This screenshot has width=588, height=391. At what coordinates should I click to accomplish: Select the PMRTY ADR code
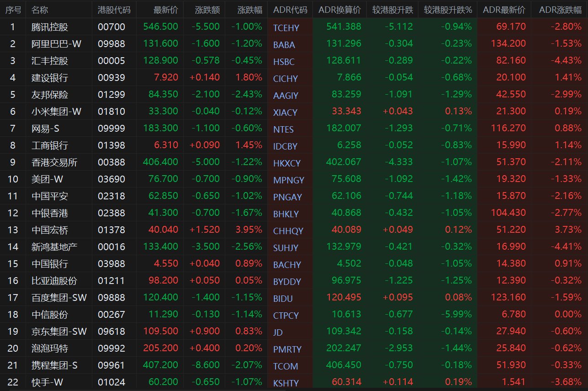coord(287,349)
